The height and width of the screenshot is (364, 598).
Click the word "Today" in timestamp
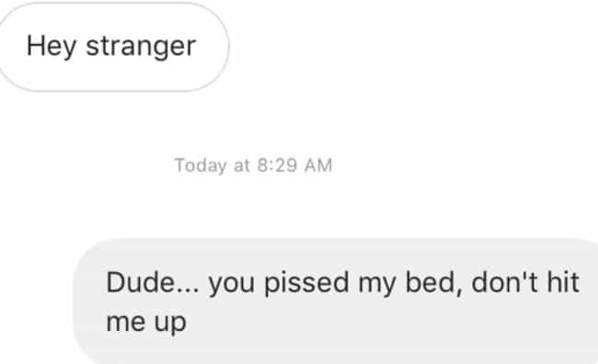[x=201, y=166]
